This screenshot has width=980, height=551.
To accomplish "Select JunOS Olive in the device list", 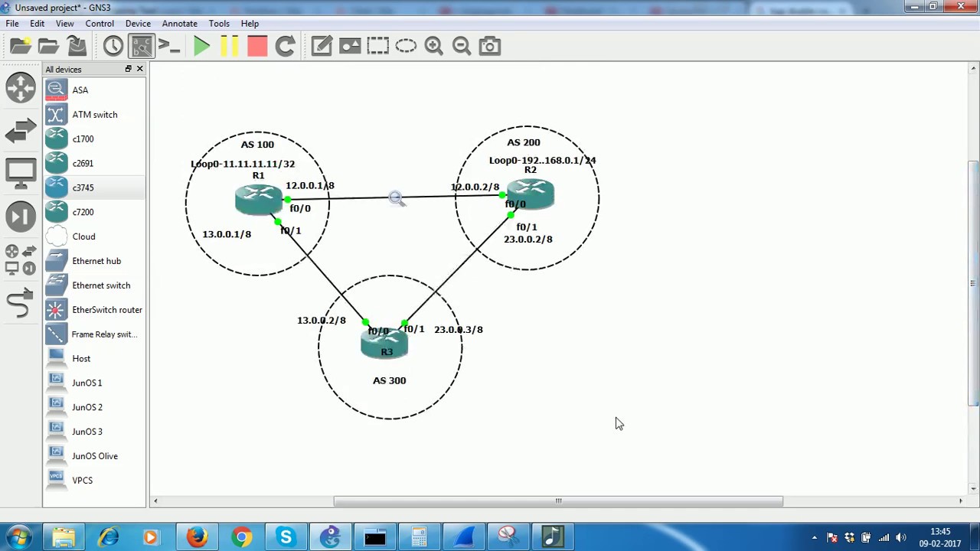I will [x=94, y=456].
